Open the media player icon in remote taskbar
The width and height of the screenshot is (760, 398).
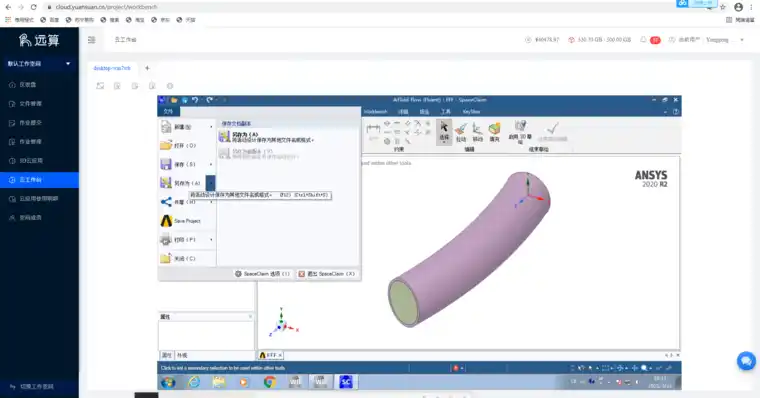click(244, 382)
